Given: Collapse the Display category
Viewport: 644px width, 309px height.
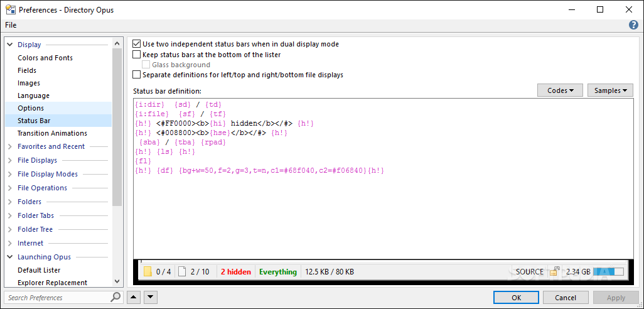Looking at the screenshot, I should click(10, 45).
